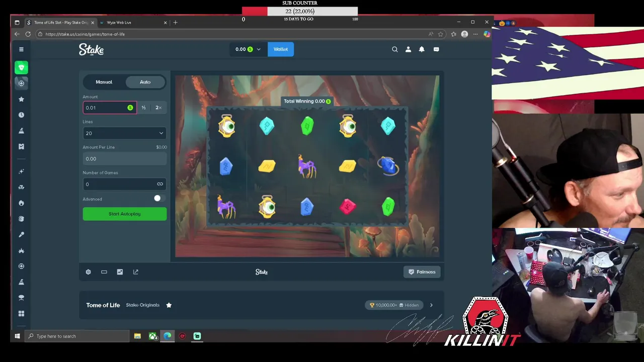
Task: Click the Total Winning 0.00 label
Action: [307, 101]
